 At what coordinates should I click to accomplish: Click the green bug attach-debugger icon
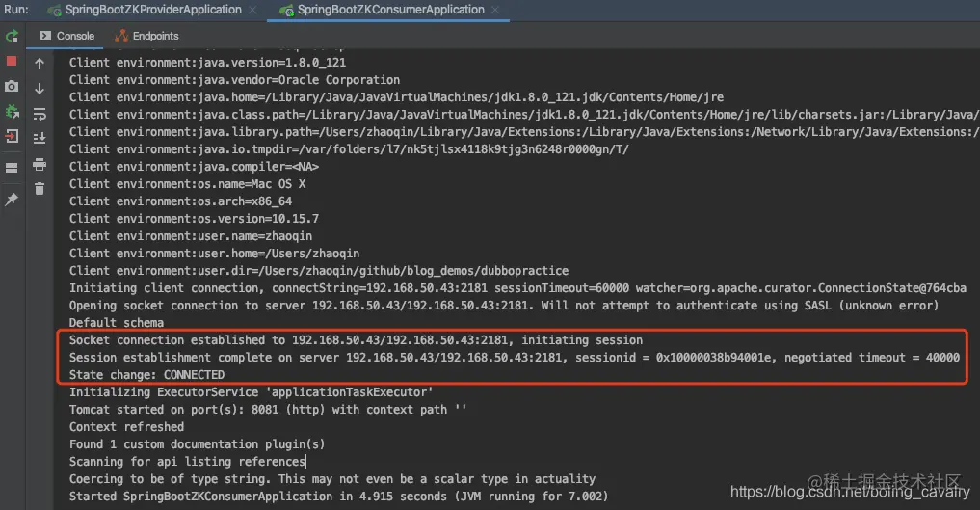point(12,112)
